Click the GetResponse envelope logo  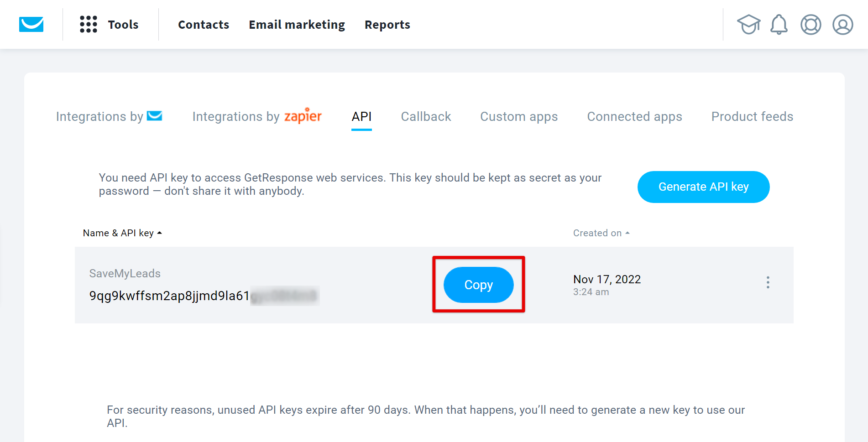pos(31,24)
